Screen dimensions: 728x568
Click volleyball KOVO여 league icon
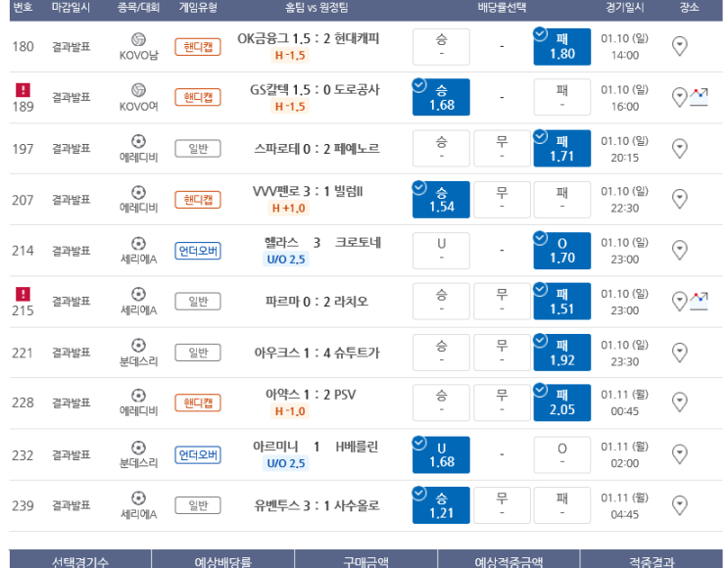[138, 90]
